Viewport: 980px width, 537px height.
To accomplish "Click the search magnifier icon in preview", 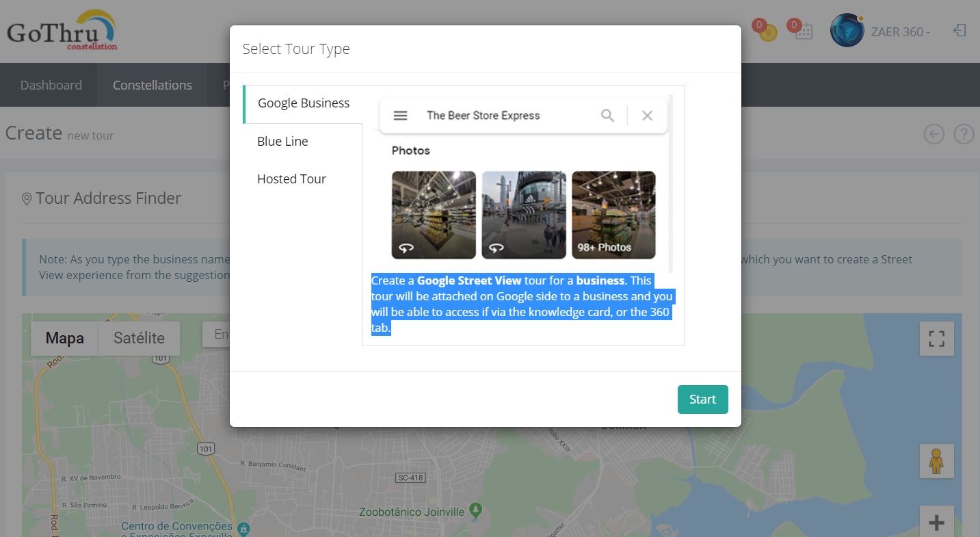I will coord(607,116).
